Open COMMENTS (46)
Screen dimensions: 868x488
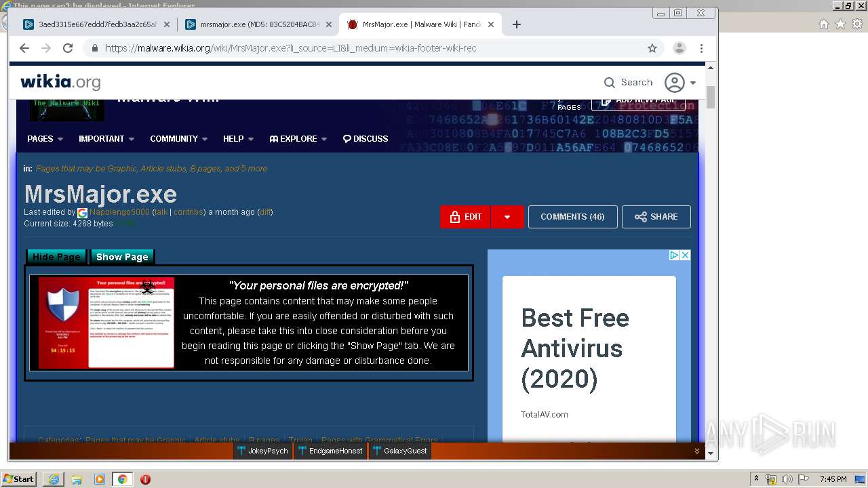click(572, 217)
